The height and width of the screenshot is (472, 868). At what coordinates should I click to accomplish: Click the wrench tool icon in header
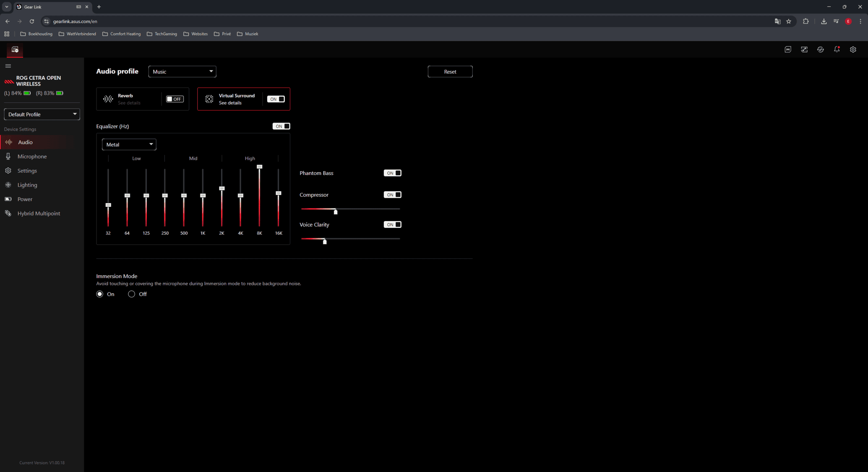(x=804, y=50)
